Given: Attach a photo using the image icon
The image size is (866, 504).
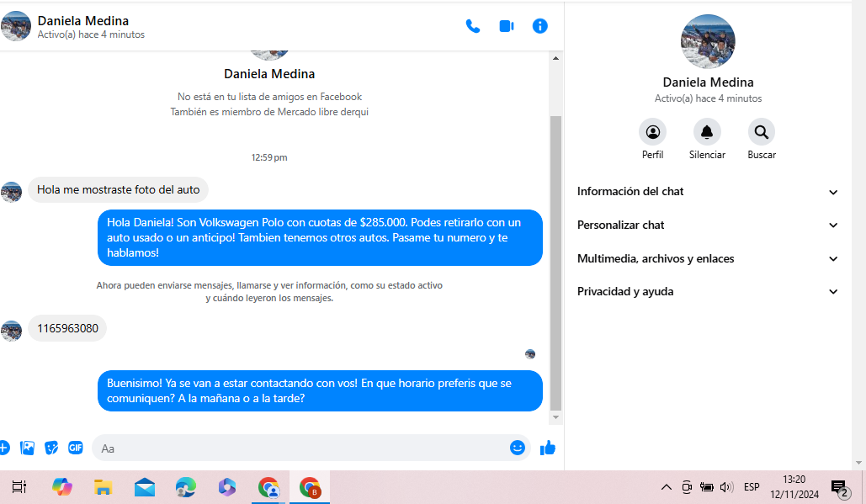Looking at the screenshot, I should pos(28,448).
